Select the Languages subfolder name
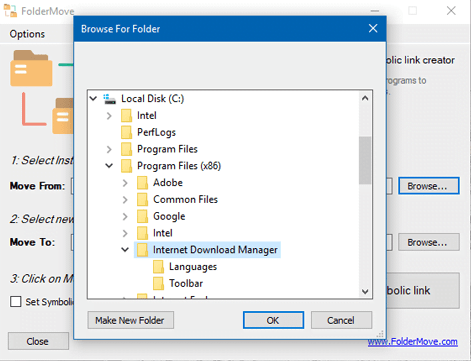This screenshot has height=361, width=471. [193, 267]
